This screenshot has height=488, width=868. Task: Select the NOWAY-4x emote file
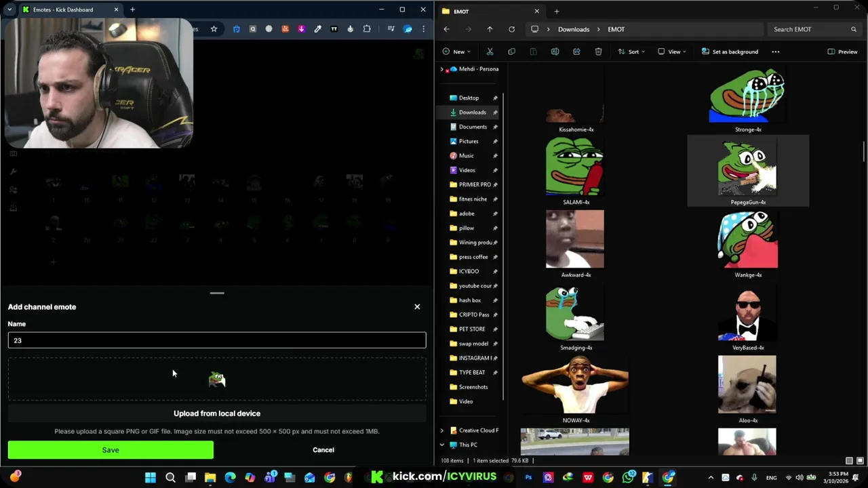[575, 389]
